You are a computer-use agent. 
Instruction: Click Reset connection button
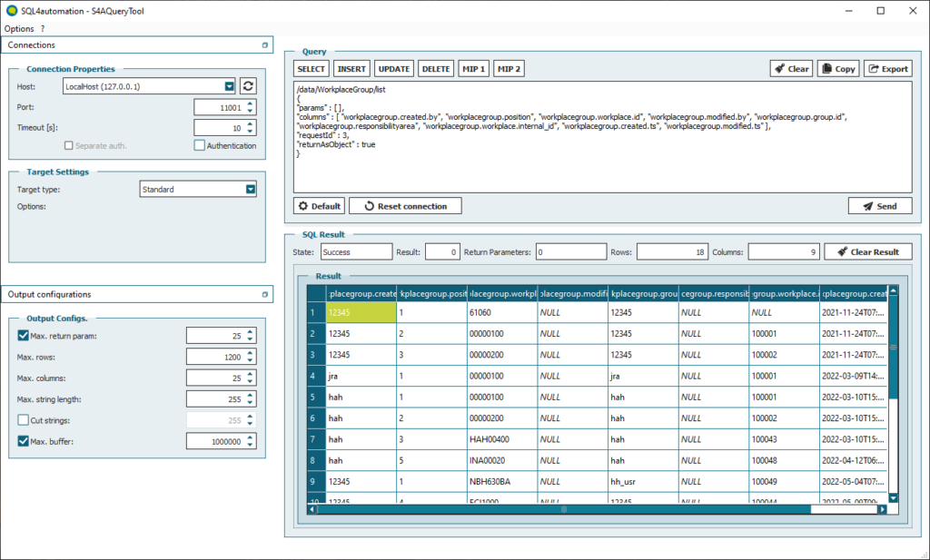(x=405, y=206)
